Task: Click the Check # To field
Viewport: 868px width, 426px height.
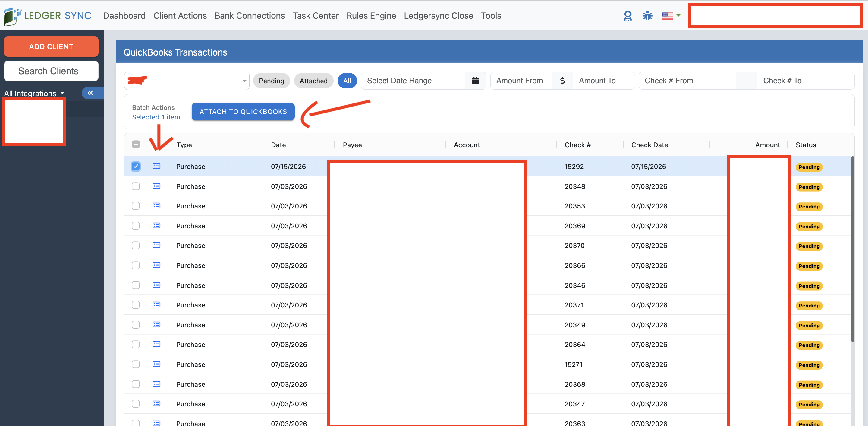Action: click(806, 81)
